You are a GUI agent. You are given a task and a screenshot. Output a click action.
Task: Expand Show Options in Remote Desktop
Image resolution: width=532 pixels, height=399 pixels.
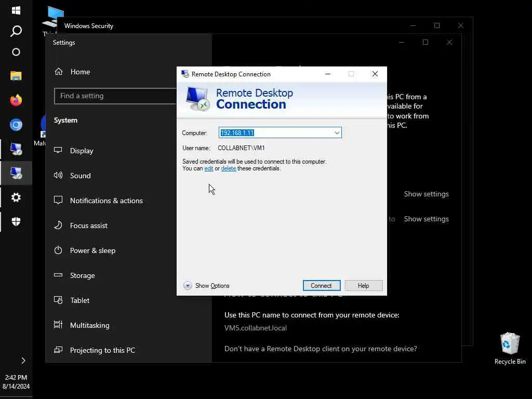pyautogui.click(x=206, y=286)
